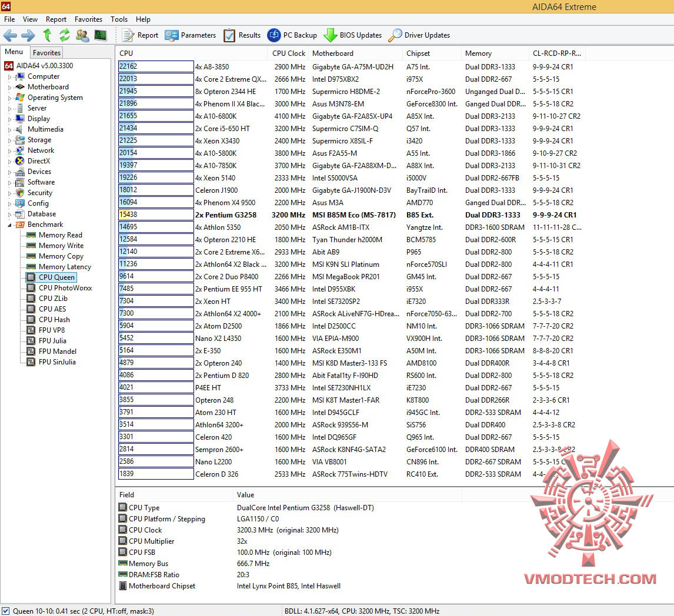674x616 pixels.
Task: Select the Database tree item
Action: pyautogui.click(x=41, y=214)
